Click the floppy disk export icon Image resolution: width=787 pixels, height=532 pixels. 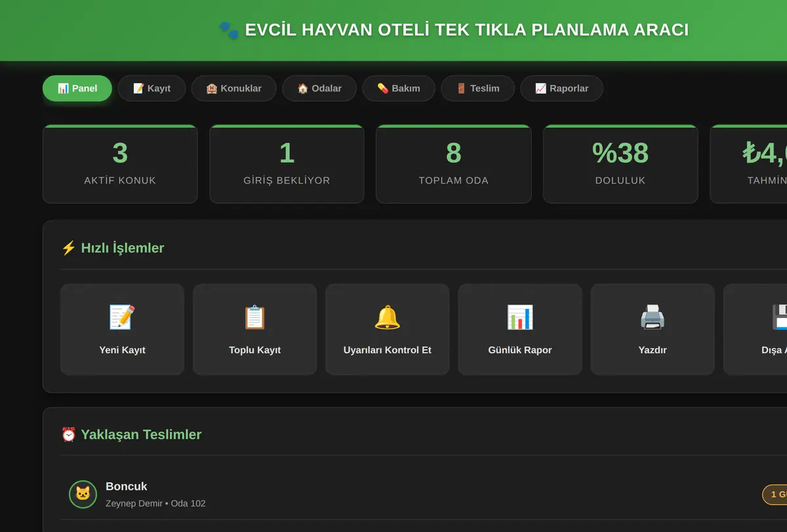pos(780,317)
